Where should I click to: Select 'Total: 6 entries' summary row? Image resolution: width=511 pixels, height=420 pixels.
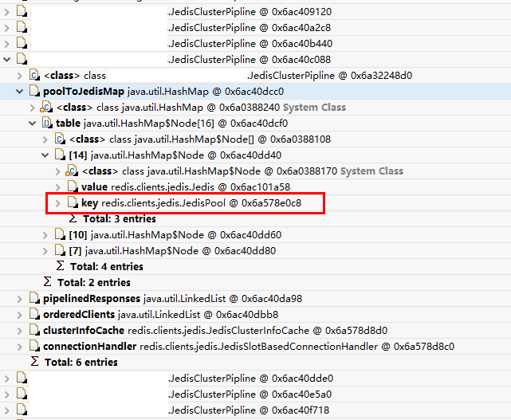pyautogui.click(x=81, y=363)
